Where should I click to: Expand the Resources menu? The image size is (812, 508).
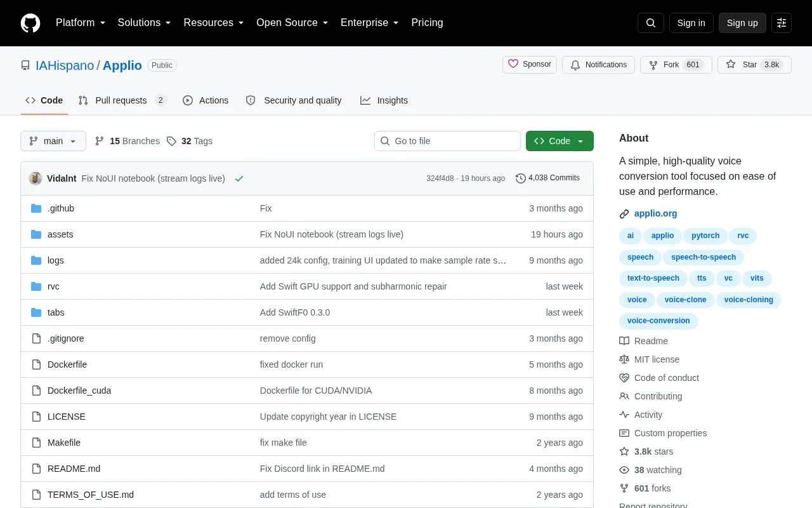coord(214,23)
